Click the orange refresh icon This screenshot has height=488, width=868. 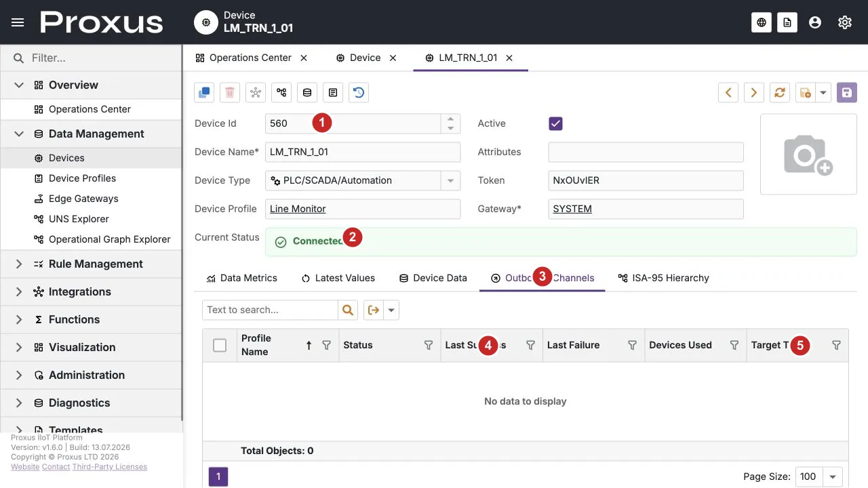click(780, 92)
